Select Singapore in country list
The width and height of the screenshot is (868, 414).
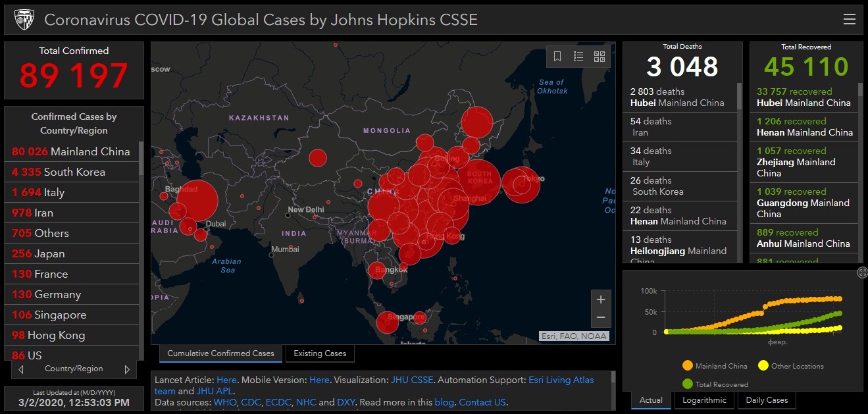click(x=71, y=315)
